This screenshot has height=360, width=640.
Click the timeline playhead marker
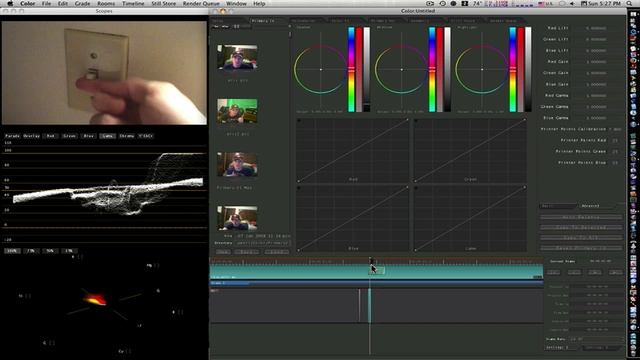click(370, 260)
